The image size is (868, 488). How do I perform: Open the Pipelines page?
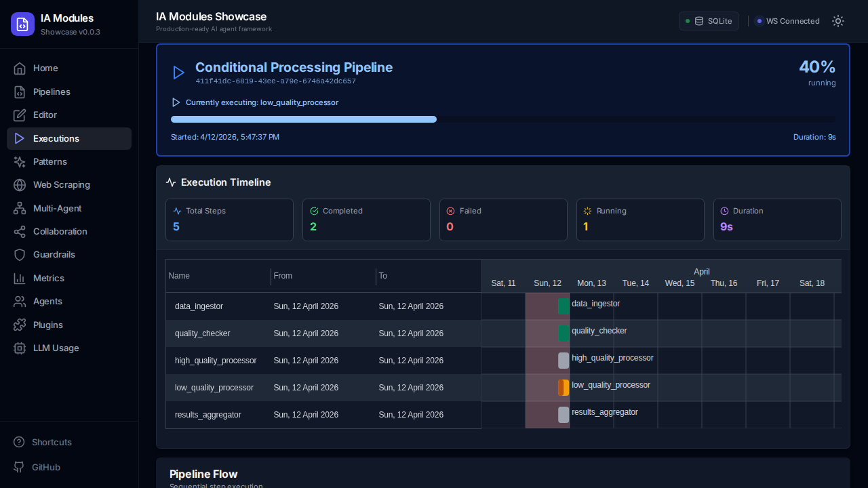[x=52, y=91]
